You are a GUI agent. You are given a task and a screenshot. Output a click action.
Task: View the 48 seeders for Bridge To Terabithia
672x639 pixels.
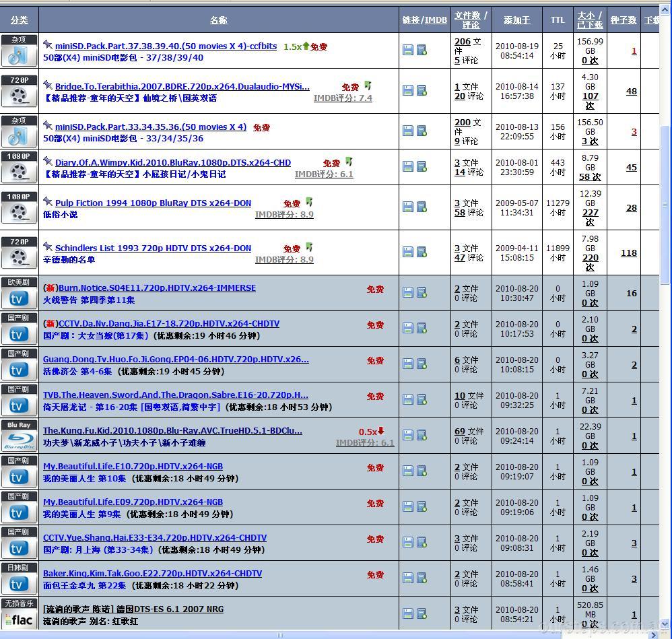point(632,92)
